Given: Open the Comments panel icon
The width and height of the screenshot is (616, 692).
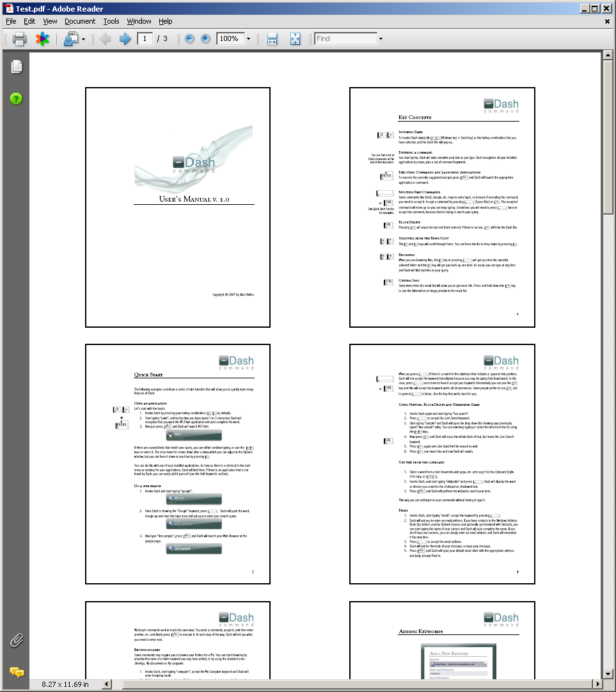Looking at the screenshot, I should point(17,672).
